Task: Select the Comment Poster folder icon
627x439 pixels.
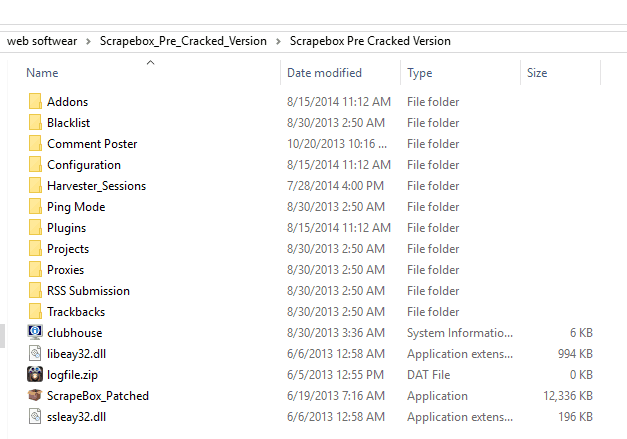Action: click(x=35, y=144)
